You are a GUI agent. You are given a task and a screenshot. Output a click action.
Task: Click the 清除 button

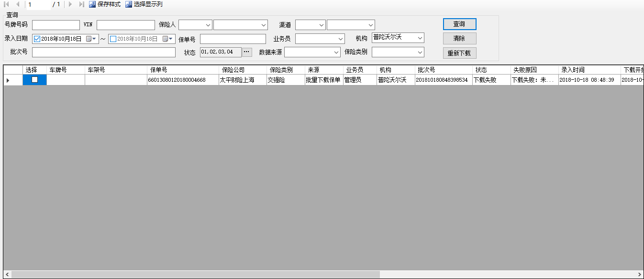click(459, 38)
